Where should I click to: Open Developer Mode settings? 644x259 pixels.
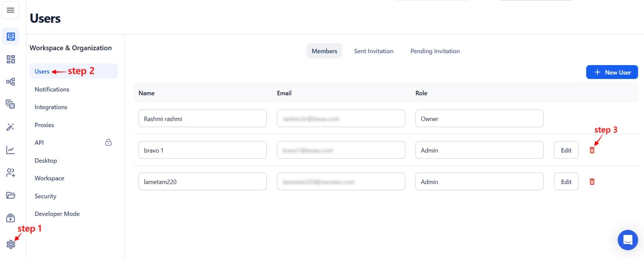coord(57,214)
